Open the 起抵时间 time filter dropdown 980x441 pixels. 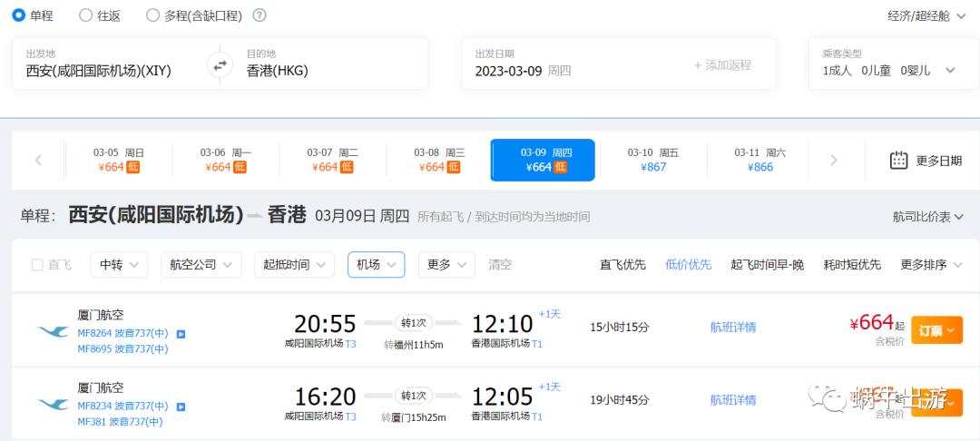[294, 265]
